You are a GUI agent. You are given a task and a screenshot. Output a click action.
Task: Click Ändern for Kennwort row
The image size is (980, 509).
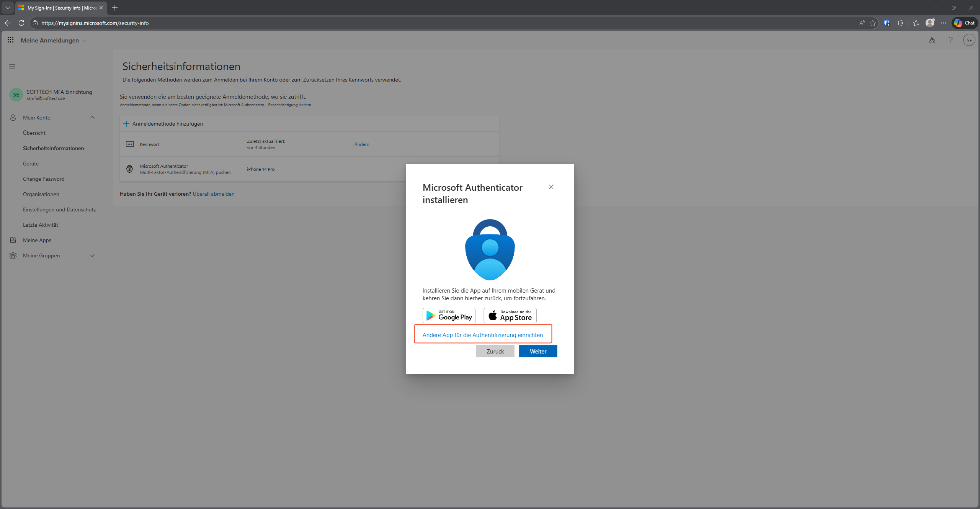click(x=362, y=144)
